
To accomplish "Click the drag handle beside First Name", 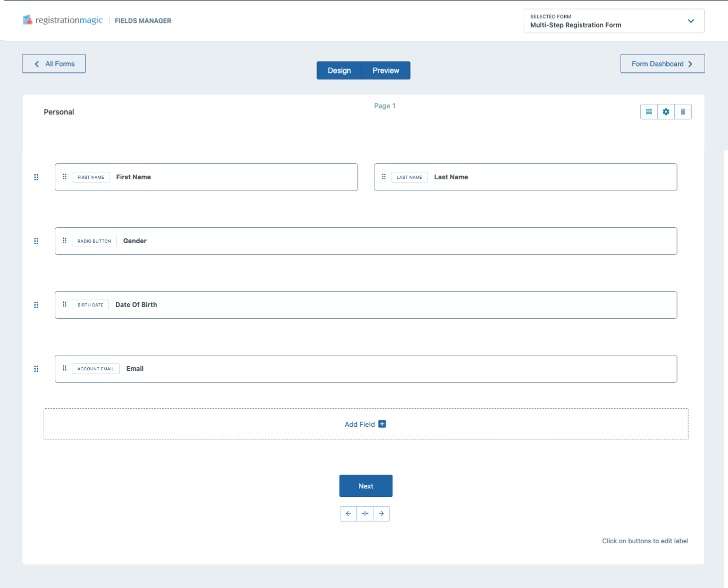I will point(64,177).
